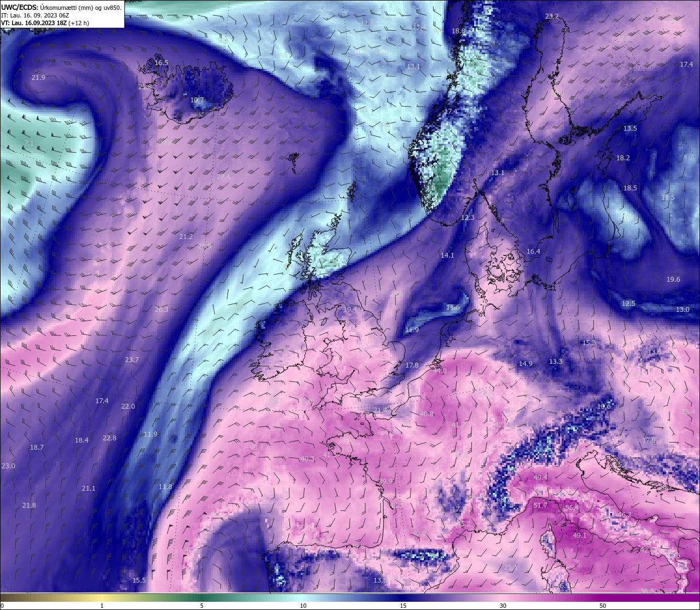
Task: Click the 16.5 value northwest of Iceland
Action: coord(161,63)
